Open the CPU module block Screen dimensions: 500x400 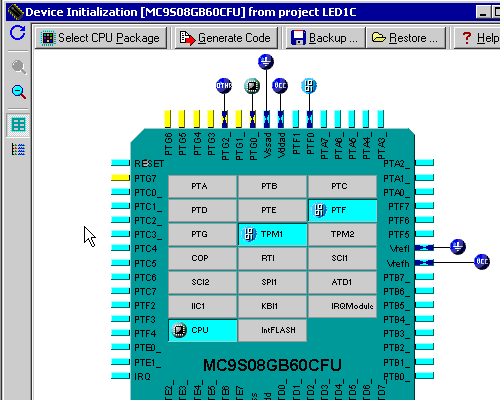[202, 330]
